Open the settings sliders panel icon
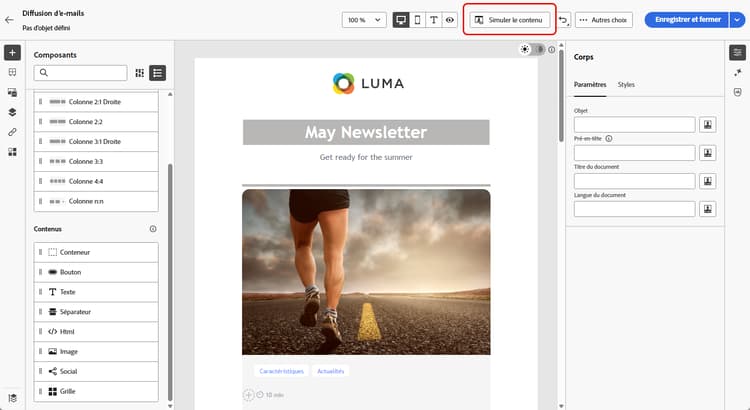 pos(737,53)
